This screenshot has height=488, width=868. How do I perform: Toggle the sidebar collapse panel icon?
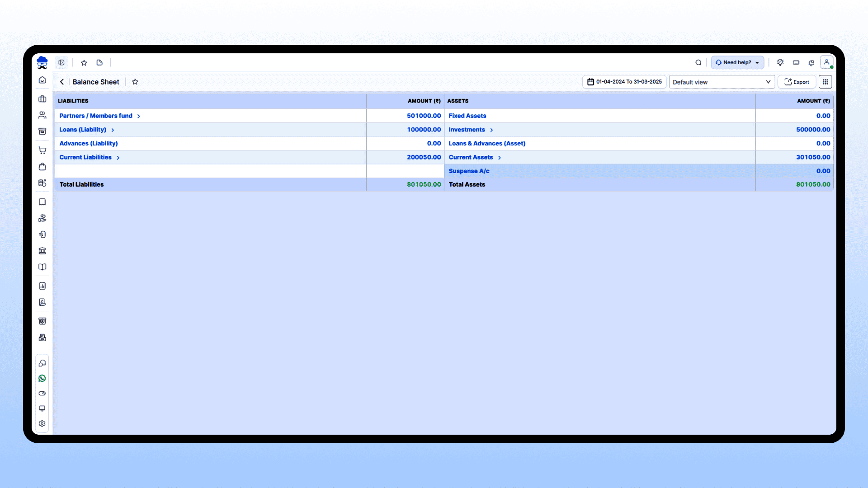61,62
